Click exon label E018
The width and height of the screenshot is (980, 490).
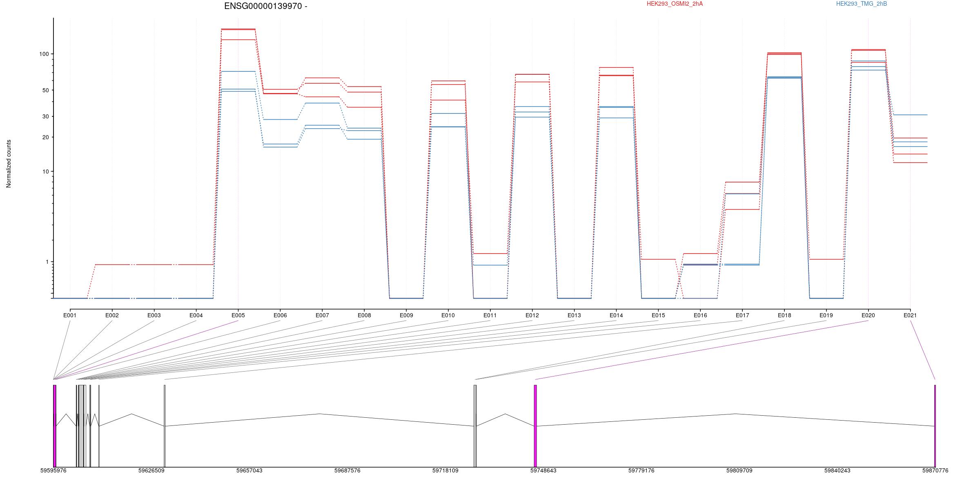point(784,315)
